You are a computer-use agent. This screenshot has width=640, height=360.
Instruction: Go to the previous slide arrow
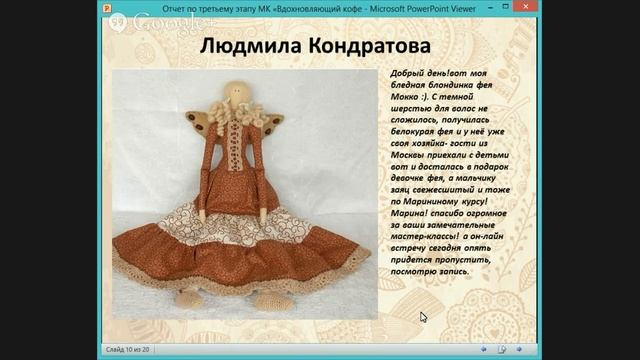pyautogui.click(x=483, y=349)
